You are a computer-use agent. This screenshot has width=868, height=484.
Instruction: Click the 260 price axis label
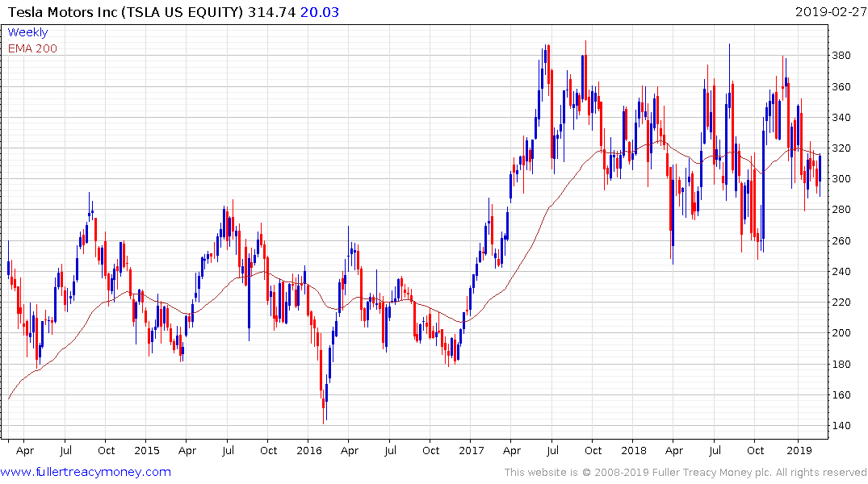[841, 240]
